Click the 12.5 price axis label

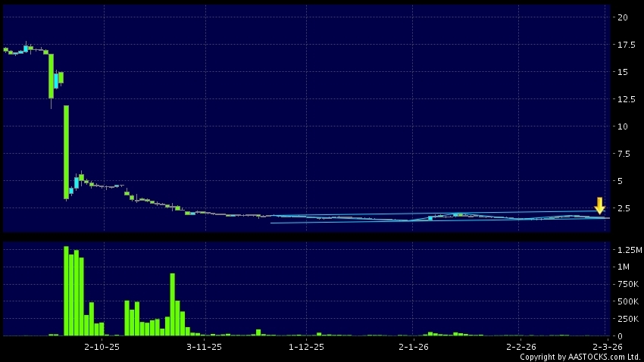(x=624, y=99)
